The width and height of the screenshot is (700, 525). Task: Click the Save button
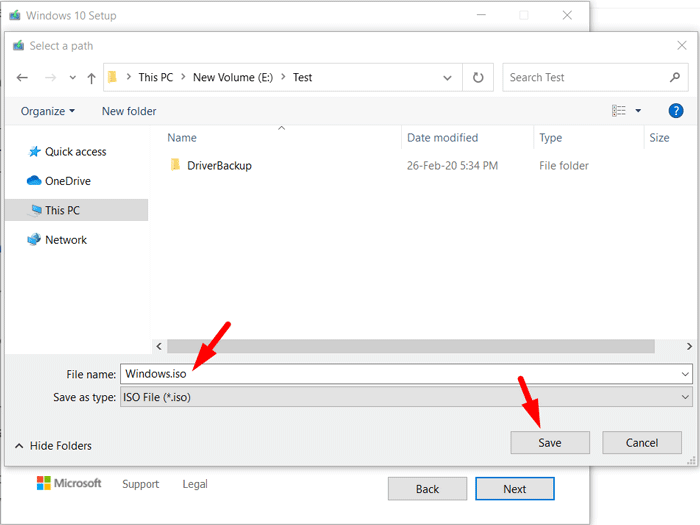(x=550, y=442)
